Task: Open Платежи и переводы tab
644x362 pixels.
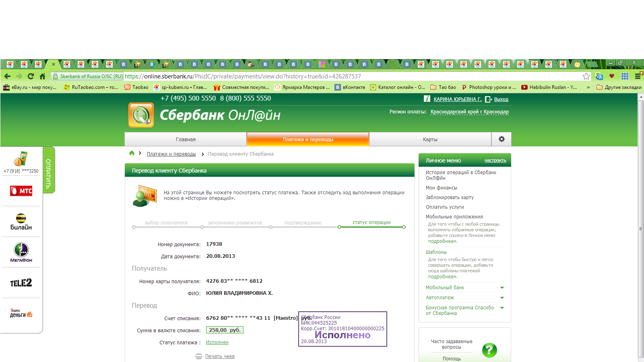Action: (308, 139)
